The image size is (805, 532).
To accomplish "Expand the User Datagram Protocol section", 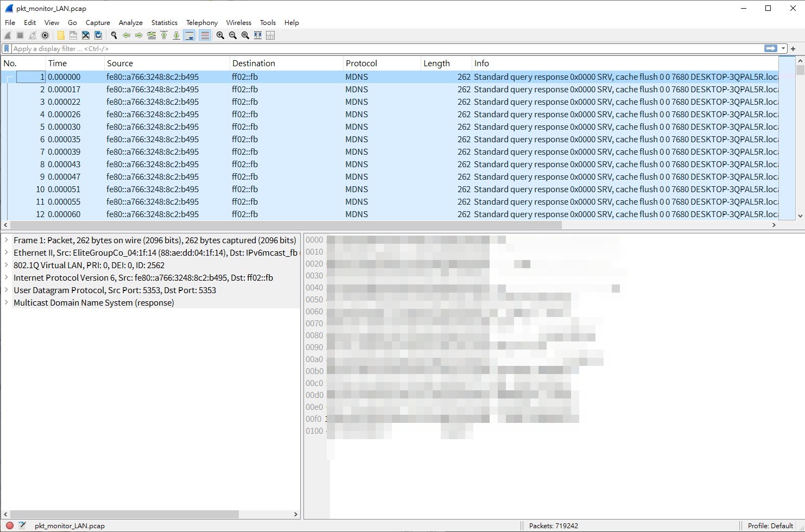I will 7,290.
